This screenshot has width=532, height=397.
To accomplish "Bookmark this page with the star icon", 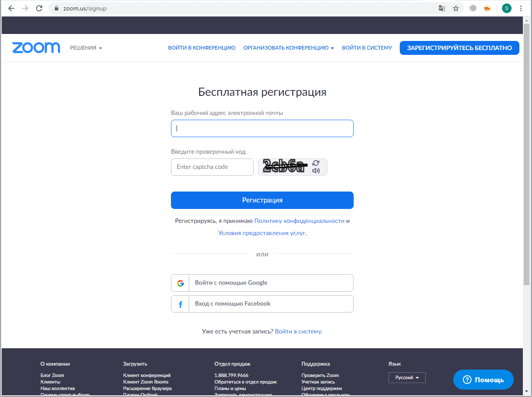I will point(456,8).
